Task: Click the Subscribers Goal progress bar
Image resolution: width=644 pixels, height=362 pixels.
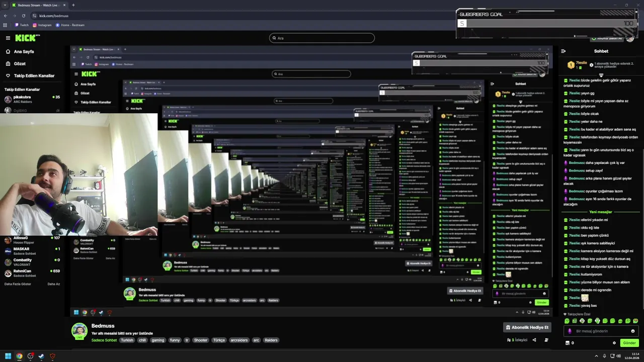Action: (546, 24)
